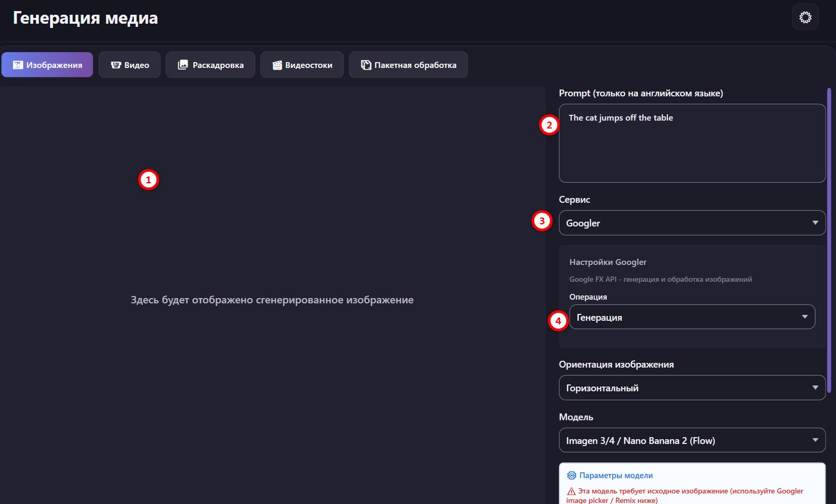Open the Видео tab
836x504 pixels.
click(130, 65)
